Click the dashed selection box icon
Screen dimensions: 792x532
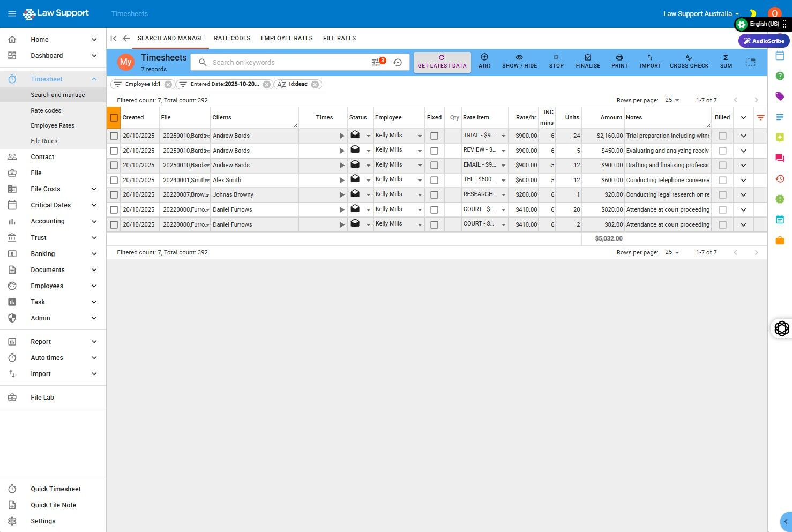click(751, 62)
